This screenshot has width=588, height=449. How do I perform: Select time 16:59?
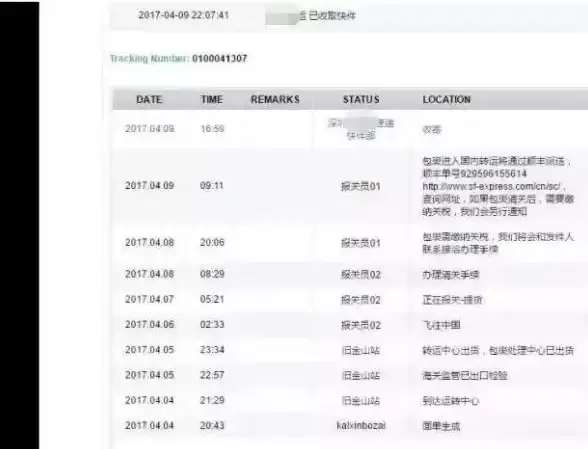212,129
